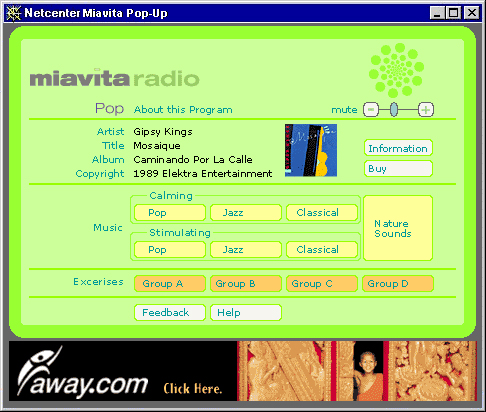This screenshot has height=412, width=486.
Task: Select the Calming Pop channel
Action: coord(170,213)
